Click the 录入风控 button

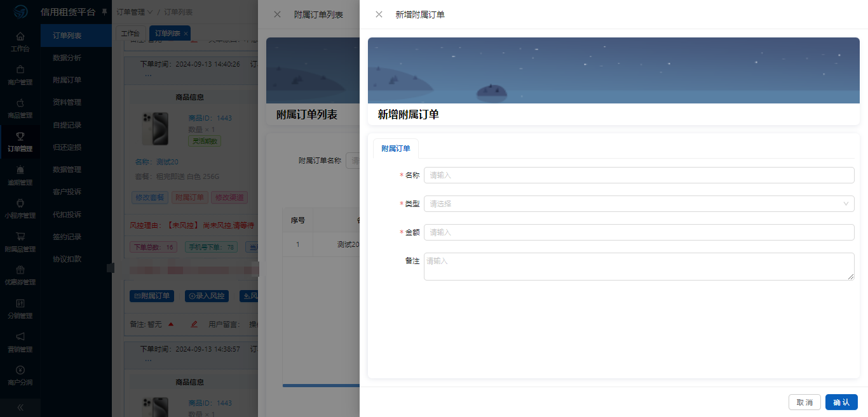(207, 296)
